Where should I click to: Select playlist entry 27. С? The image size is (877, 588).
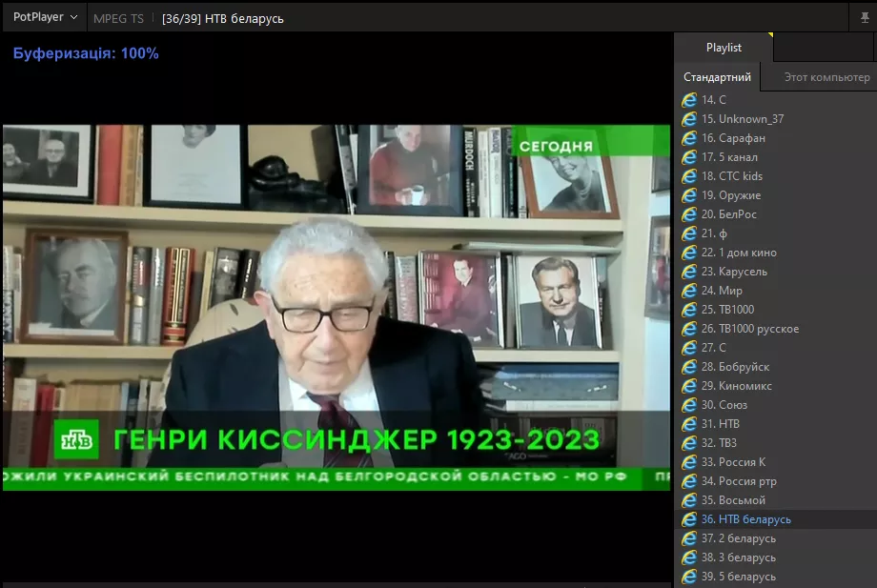(x=776, y=348)
